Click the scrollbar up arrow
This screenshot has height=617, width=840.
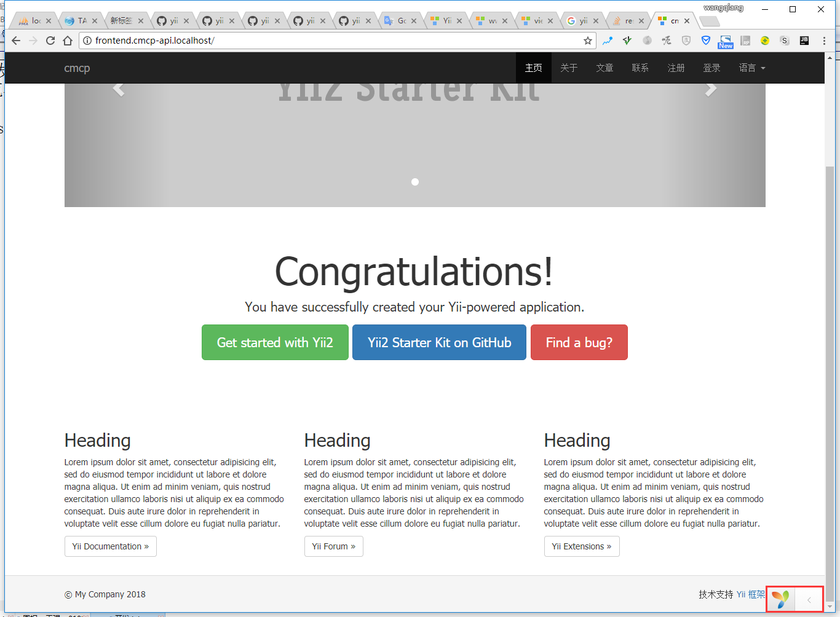[x=830, y=58]
